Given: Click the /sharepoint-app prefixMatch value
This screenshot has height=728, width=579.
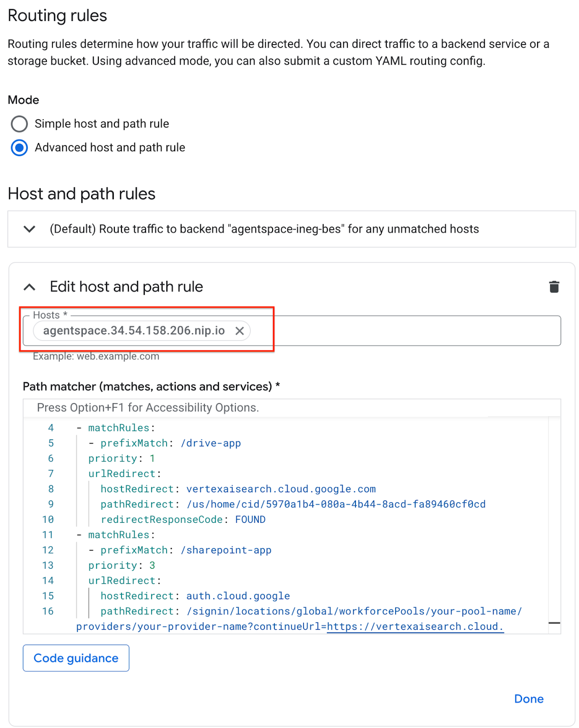Looking at the screenshot, I should coord(226,550).
